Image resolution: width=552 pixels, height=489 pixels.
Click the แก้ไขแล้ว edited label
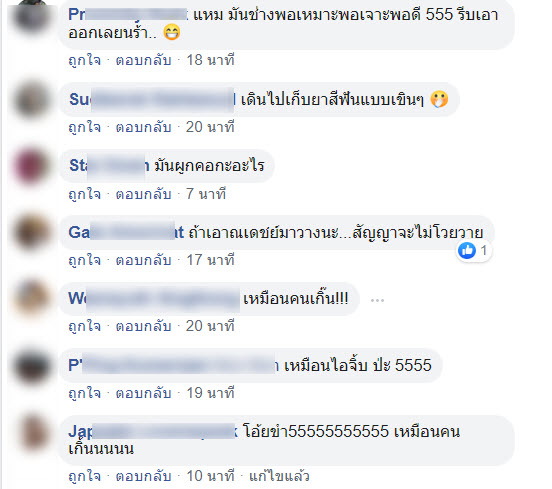coord(279,476)
